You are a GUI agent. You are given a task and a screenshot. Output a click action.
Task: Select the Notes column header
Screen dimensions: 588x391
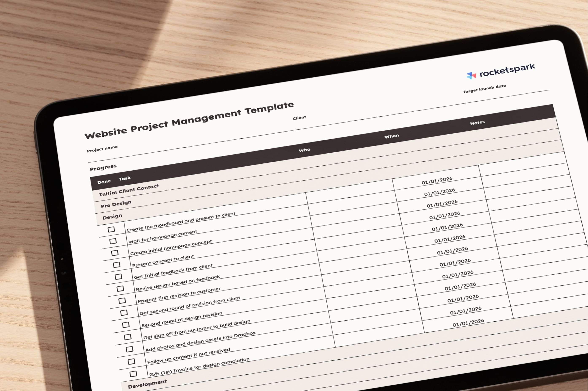477,123
